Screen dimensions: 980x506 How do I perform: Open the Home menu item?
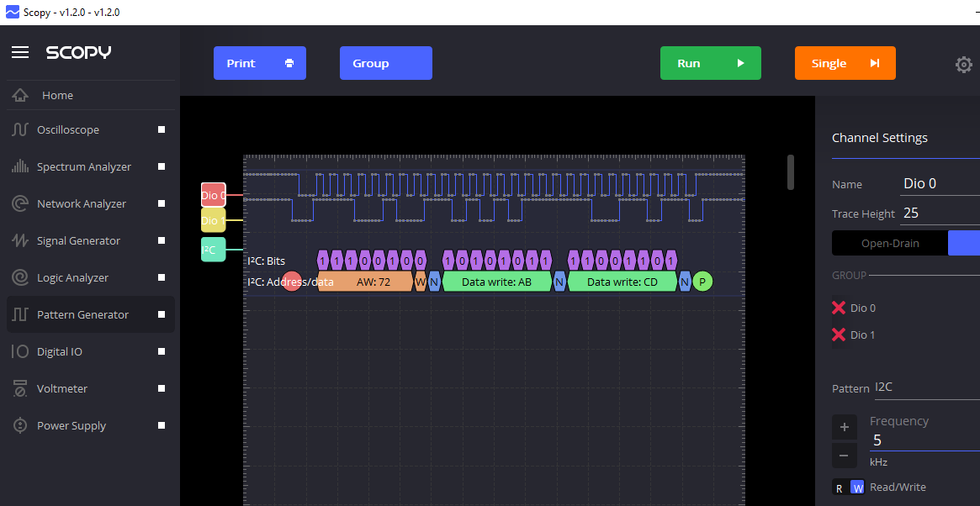pyautogui.click(x=90, y=95)
